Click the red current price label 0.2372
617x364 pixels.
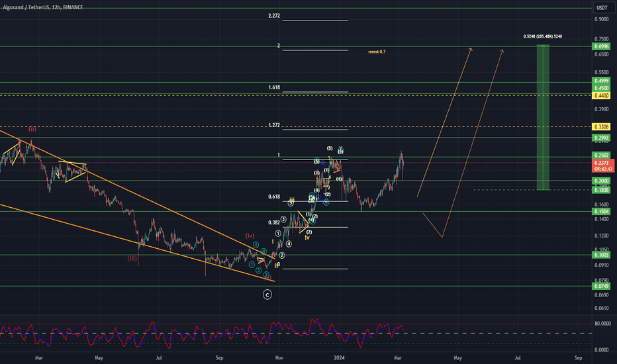(x=601, y=163)
